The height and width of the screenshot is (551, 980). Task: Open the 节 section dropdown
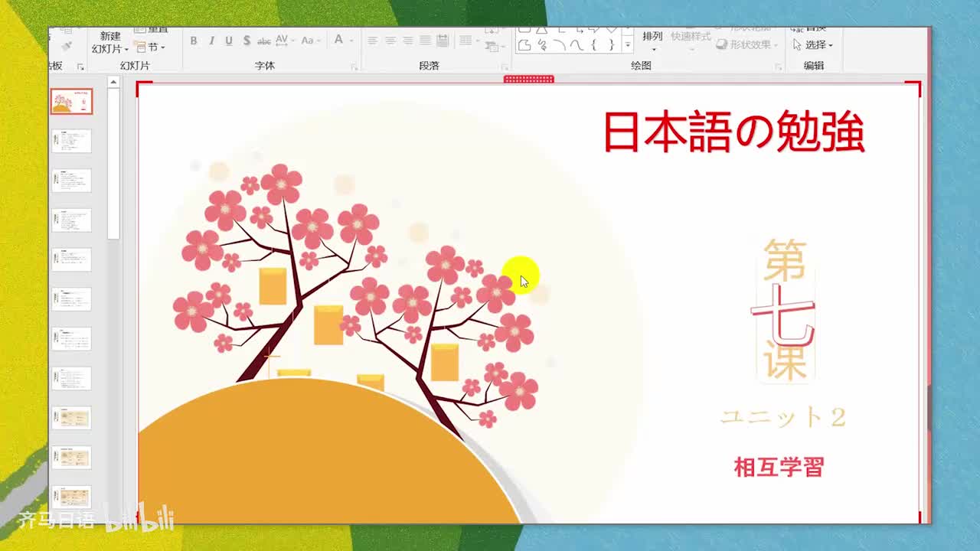click(152, 47)
